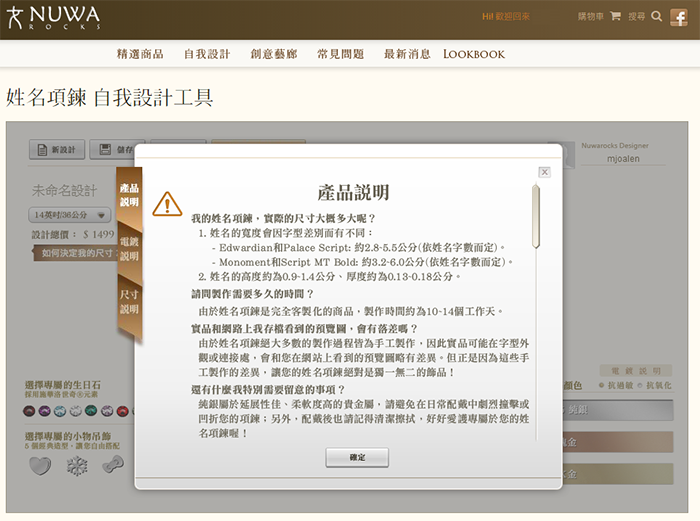Click the 設計總價 $1499 price text
Viewport: 700px width, 521px height.
tap(73, 234)
